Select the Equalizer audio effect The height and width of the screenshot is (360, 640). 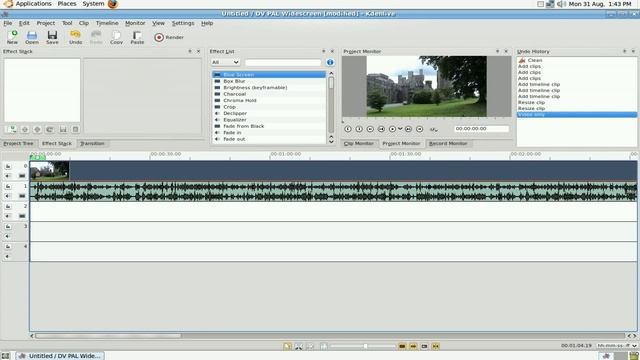point(269,120)
